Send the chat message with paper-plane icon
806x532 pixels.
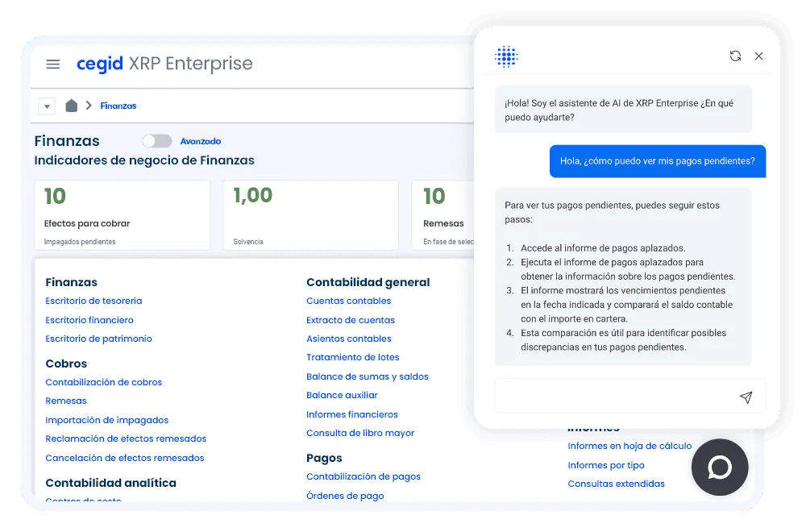(x=746, y=397)
